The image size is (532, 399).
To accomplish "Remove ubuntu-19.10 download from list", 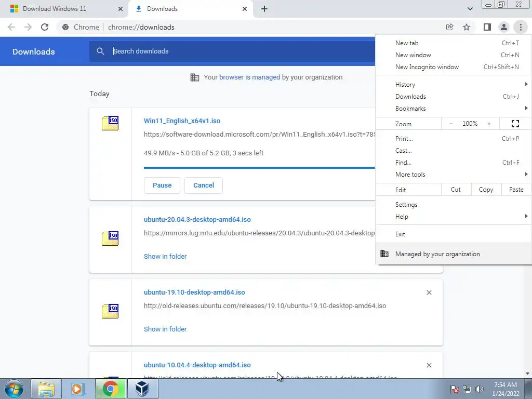I will [x=429, y=292].
